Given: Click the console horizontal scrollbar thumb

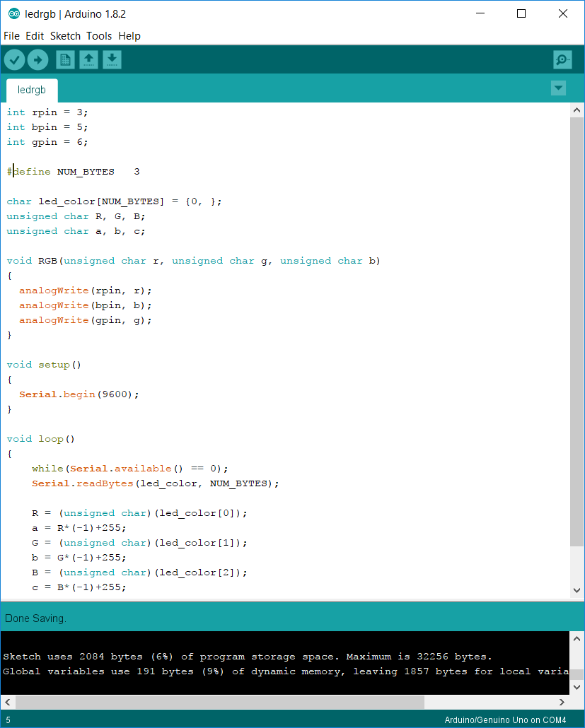Looking at the screenshot, I should [x=220, y=702].
